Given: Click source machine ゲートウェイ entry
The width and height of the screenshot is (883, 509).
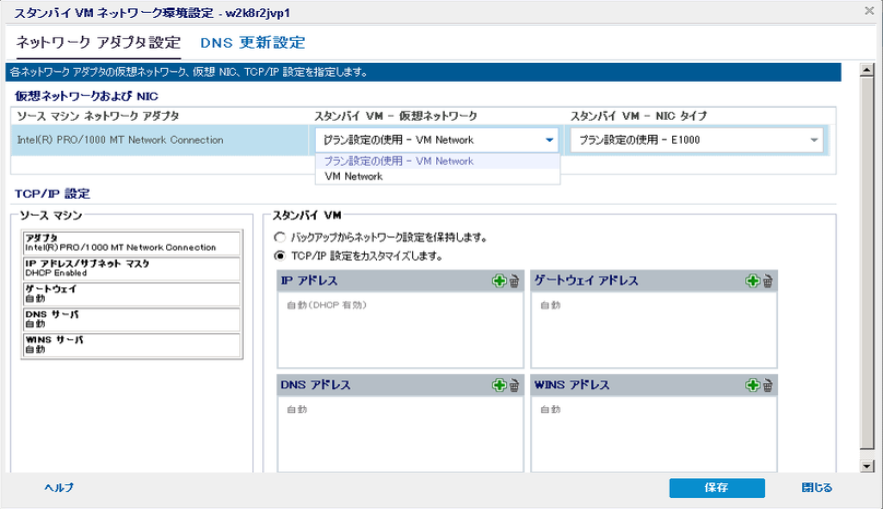Looking at the screenshot, I should [x=132, y=294].
